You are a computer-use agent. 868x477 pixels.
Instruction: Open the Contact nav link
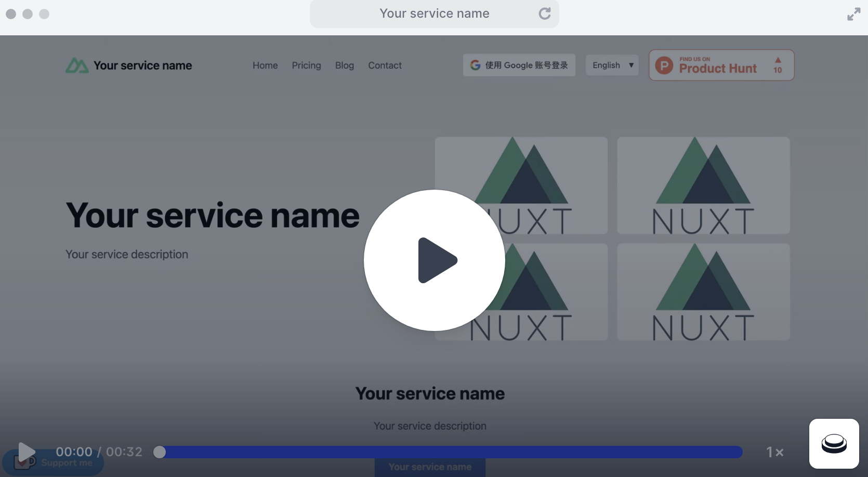[x=385, y=65]
